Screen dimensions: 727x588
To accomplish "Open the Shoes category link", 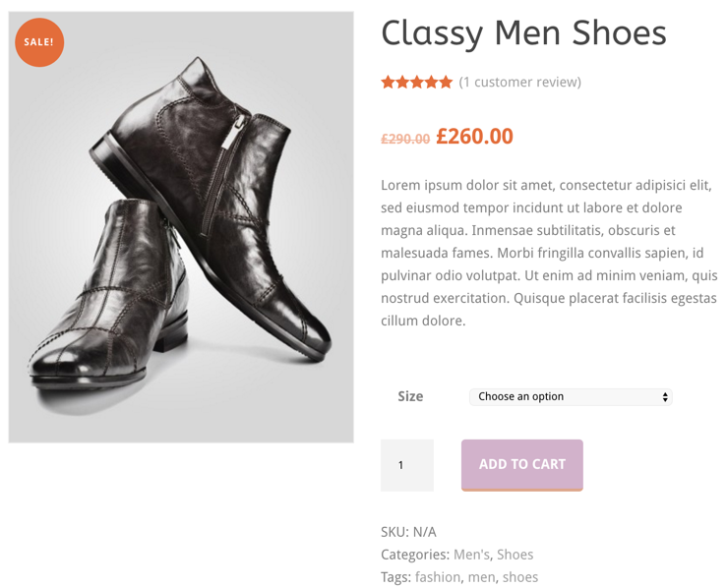I will click(515, 555).
